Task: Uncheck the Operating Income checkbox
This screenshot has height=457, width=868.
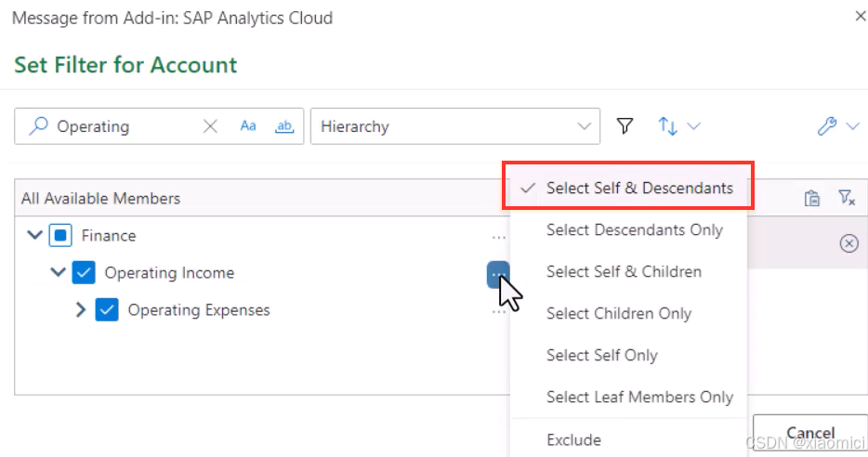Action: click(x=84, y=272)
